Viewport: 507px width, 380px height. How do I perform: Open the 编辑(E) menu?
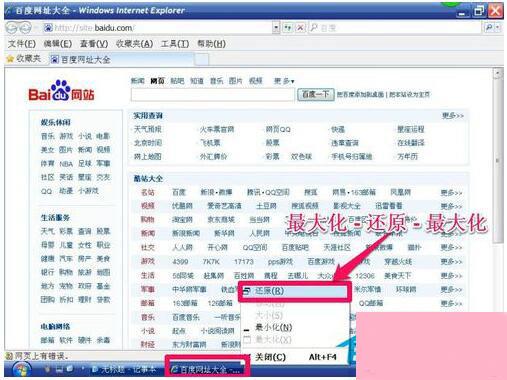[x=58, y=44]
